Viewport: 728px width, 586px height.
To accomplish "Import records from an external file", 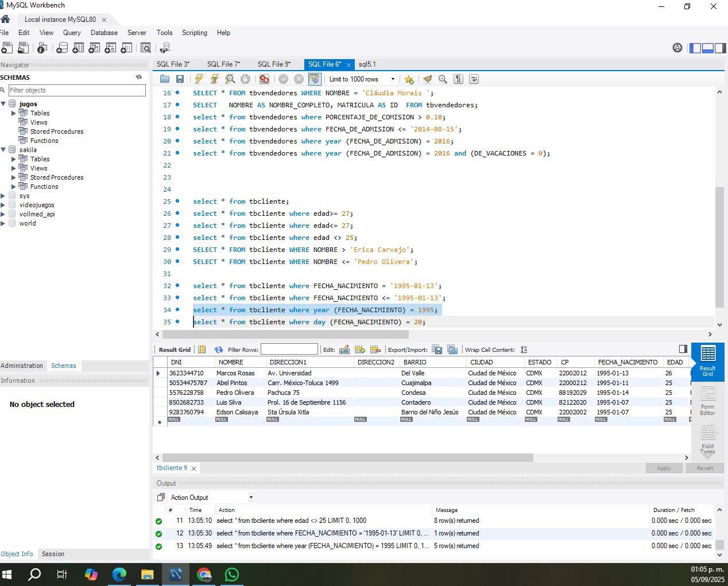I will pyautogui.click(x=452, y=350).
